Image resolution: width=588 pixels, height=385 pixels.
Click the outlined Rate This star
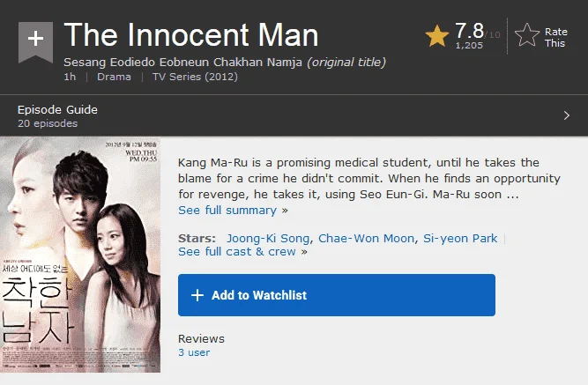click(527, 35)
